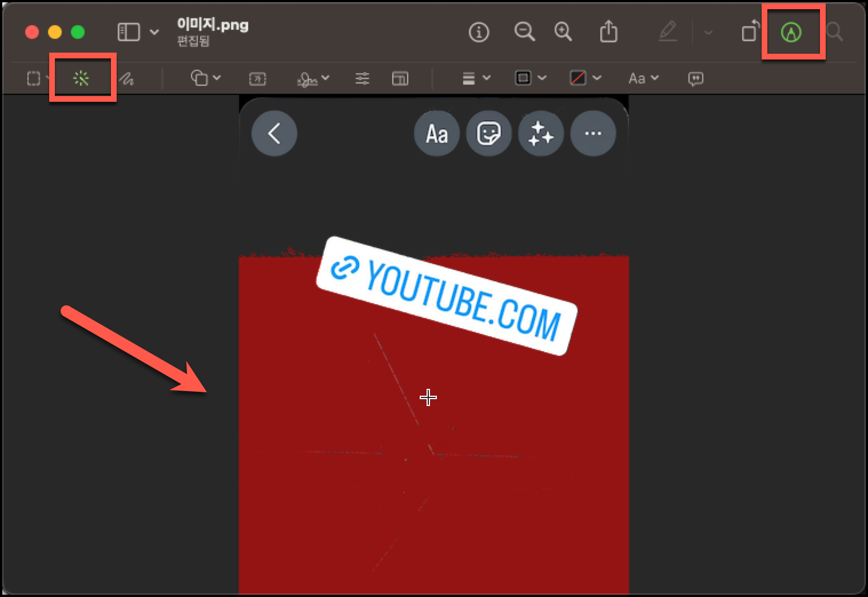Click the YOUTUBE.COM link sticker
868x597 pixels.
[x=447, y=296]
